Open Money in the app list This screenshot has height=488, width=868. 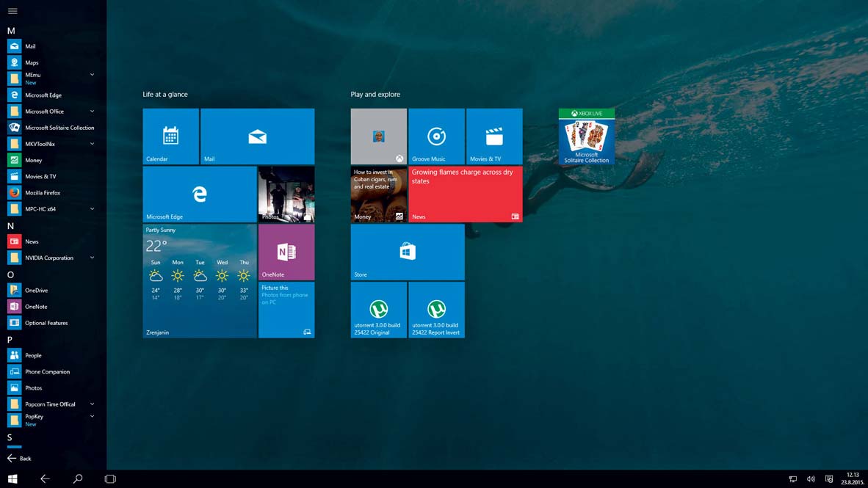[51, 161]
